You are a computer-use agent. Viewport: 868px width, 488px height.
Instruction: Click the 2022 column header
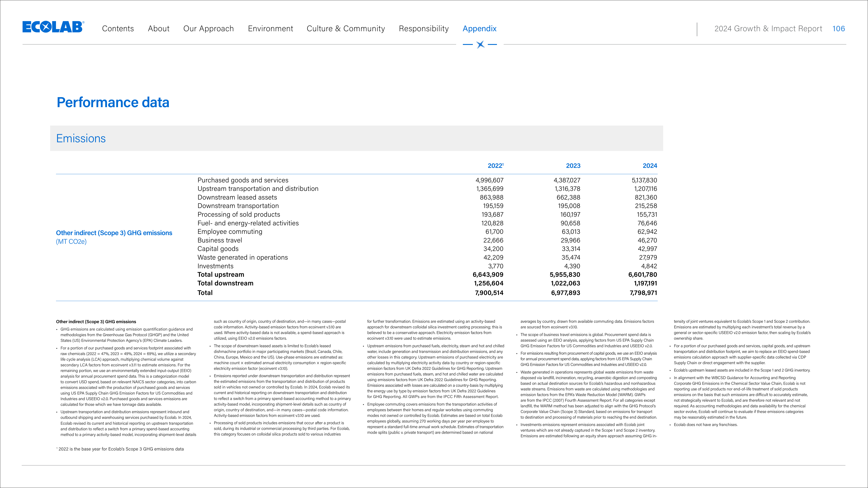[495, 166]
